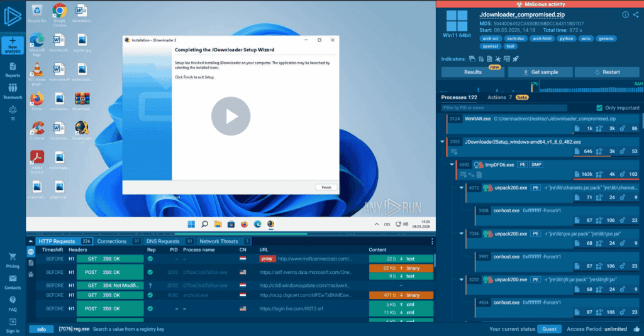Collapse the network panel with the up arrow
The height and width of the screenshot is (336, 644).
pyautogui.click(x=30, y=241)
